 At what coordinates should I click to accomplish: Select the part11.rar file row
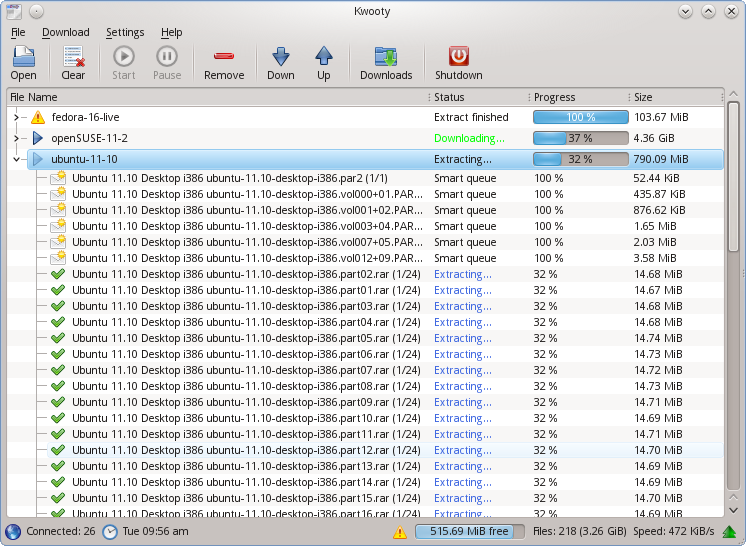385,434
